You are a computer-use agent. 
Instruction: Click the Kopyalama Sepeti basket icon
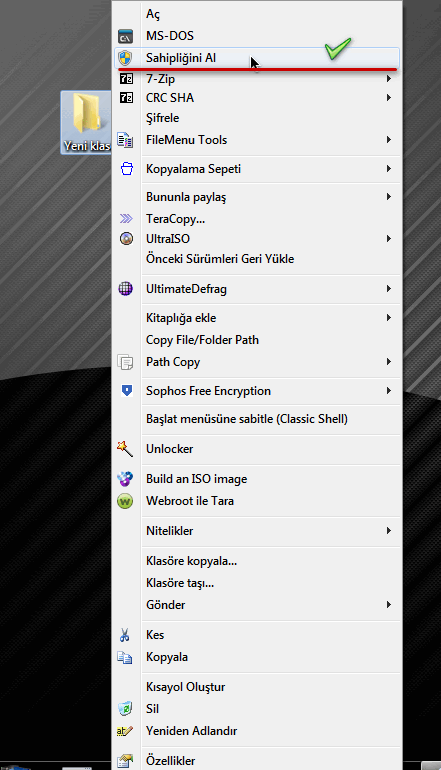click(127, 169)
